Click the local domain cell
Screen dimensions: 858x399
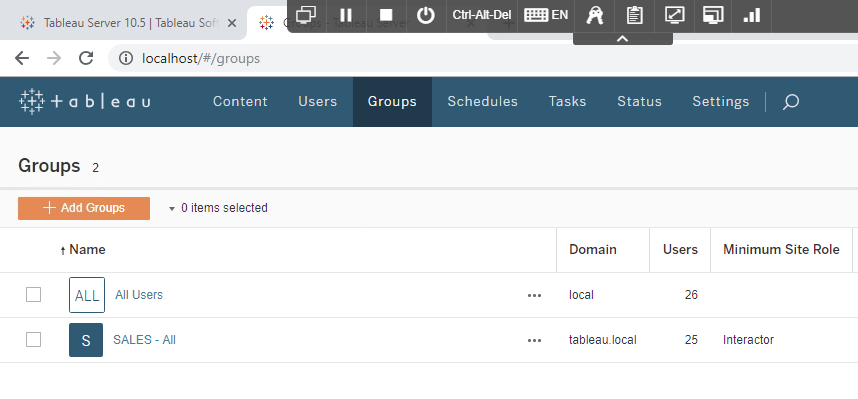point(581,295)
